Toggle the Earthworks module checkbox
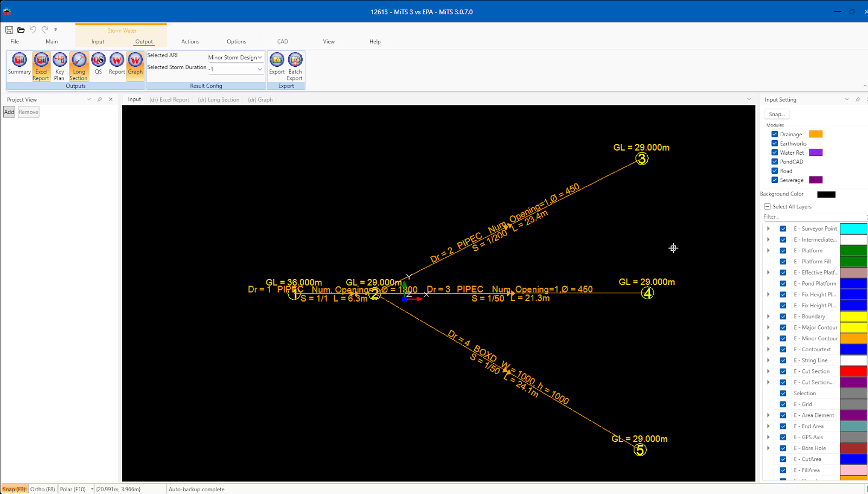 click(775, 143)
